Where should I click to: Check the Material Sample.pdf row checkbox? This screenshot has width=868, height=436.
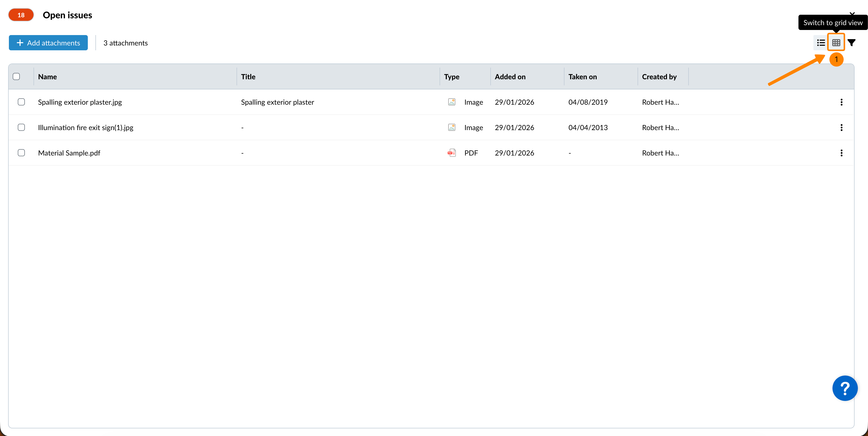(x=21, y=153)
